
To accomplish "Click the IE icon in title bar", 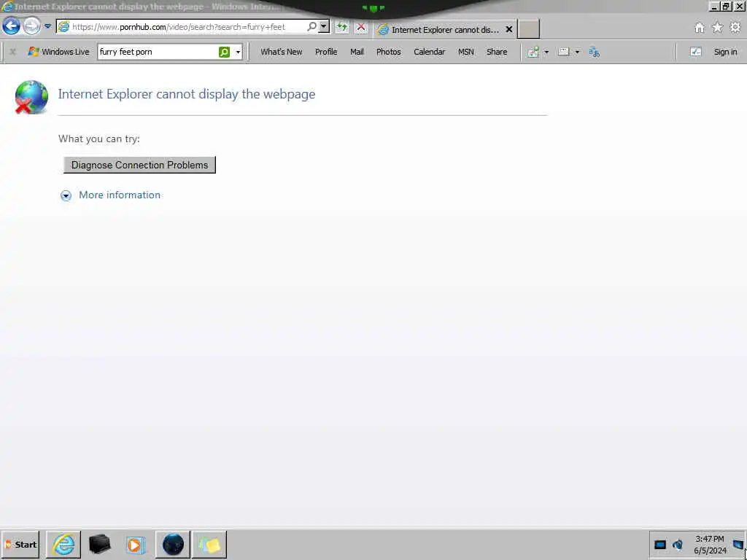I will coord(7,7).
